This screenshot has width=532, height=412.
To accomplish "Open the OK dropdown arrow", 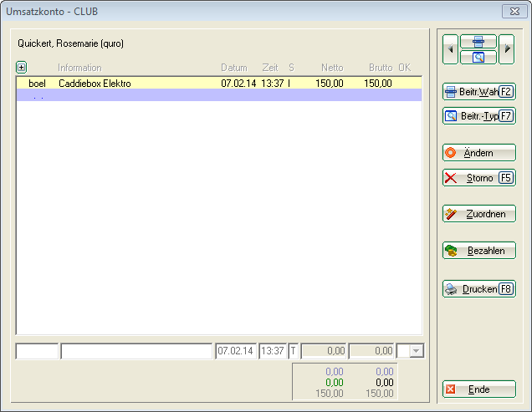I will [x=417, y=351].
